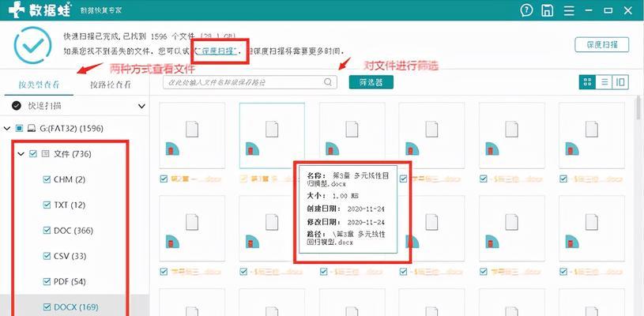The width and height of the screenshot is (644, 316).
Task: Switch to 按类型查看 tab
Action: tap(39, 85)
